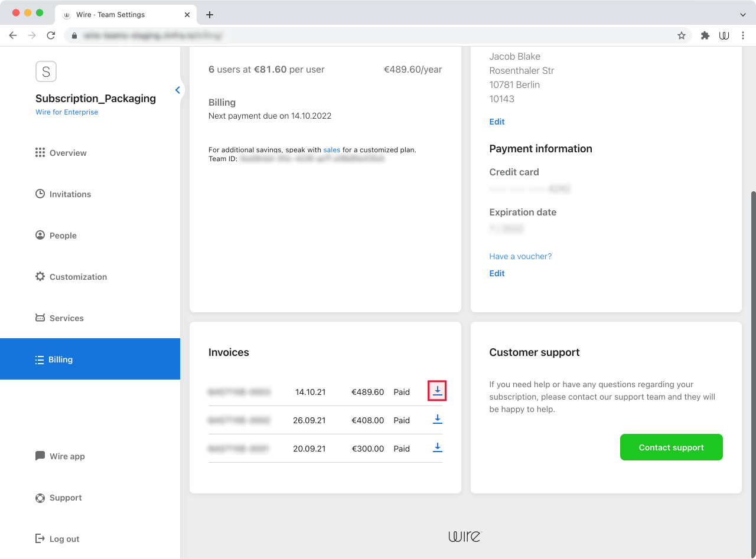Open the Chrome three-dot menu

(743, 35)
